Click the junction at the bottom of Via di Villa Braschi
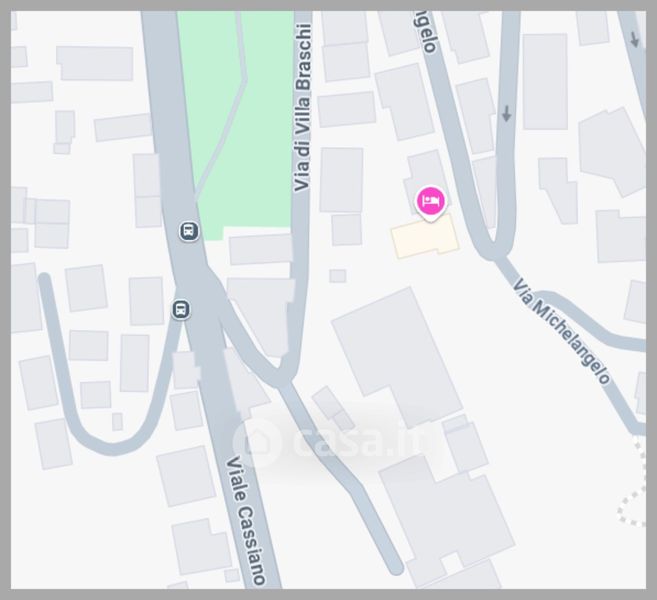 click(x=284, y=375)
